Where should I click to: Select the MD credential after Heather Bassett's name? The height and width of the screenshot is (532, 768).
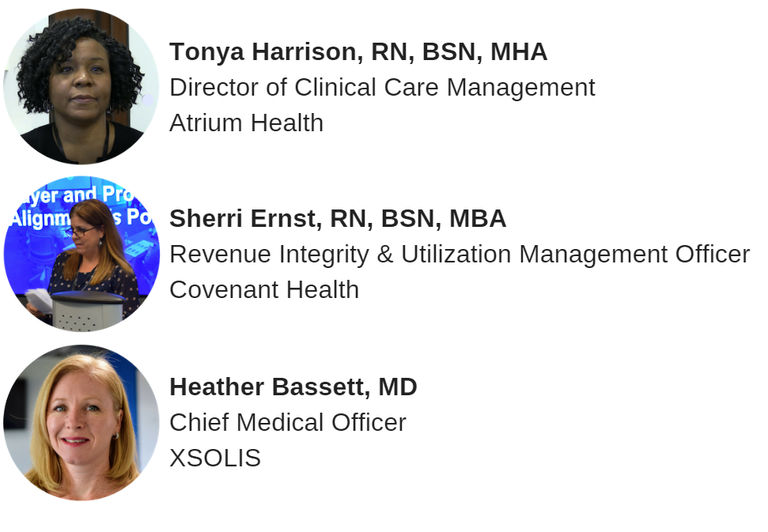coord(397,387)
